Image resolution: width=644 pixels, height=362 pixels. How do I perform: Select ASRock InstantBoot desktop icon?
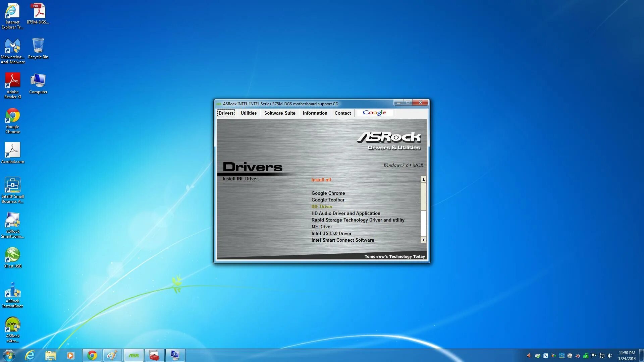click(x=12, y=295)
